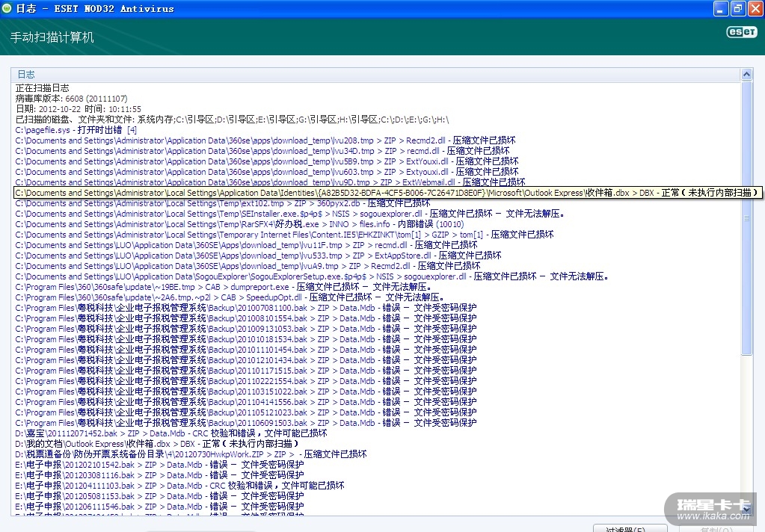Image resolution: width=765 pixels, height=532 pixels.
Task: Select the LUO vuA9.tmp Recmd2.dll entry
Action: (248, 266)
